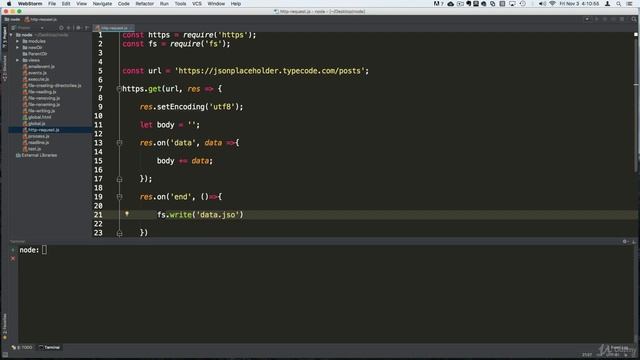Collapse code fold at line 19
640x360 pixels.
click(x=119, y=197)
